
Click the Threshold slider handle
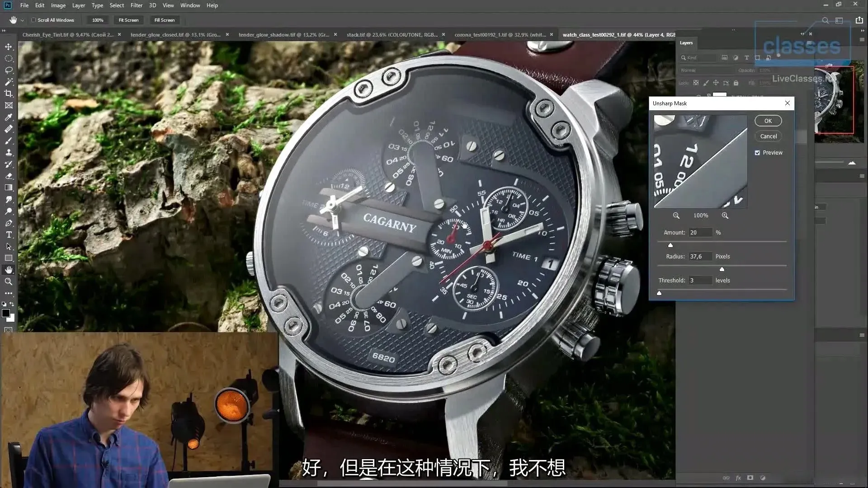(x=659, y=293)
